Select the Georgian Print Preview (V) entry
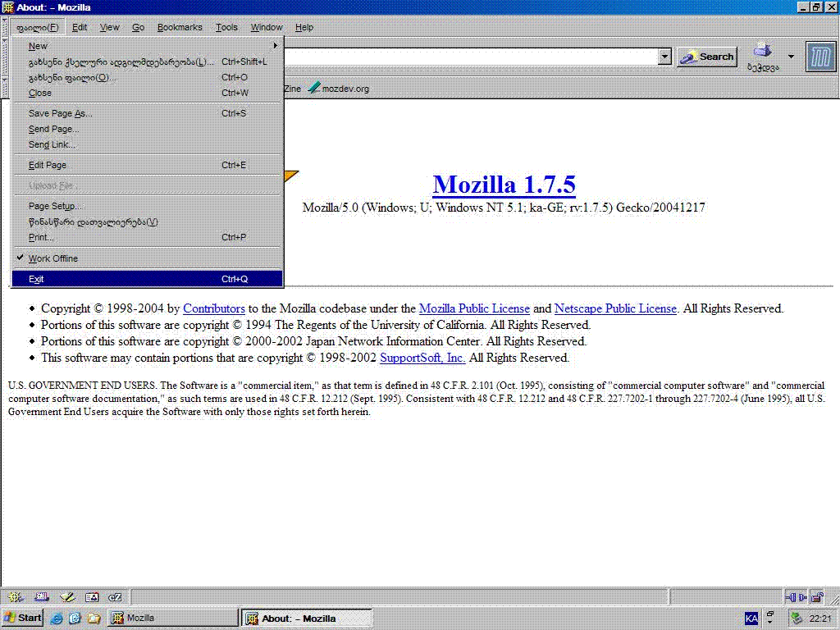The width and height of the screenshot is (840, 630). [148, 221]
